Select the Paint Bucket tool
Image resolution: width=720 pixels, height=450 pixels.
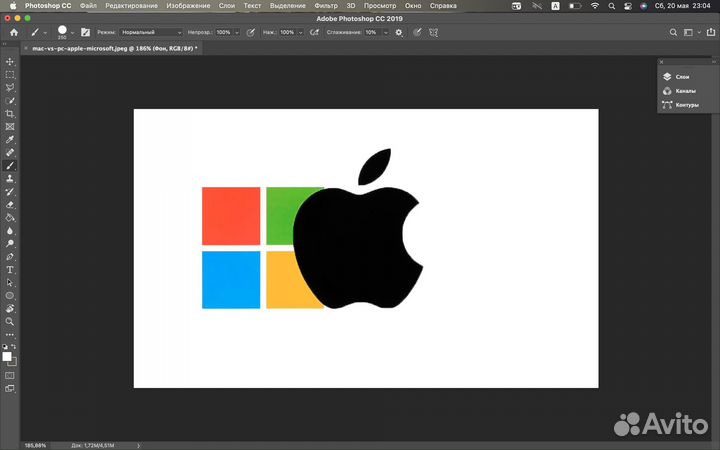pyautogui.click(x=10, y=218)
